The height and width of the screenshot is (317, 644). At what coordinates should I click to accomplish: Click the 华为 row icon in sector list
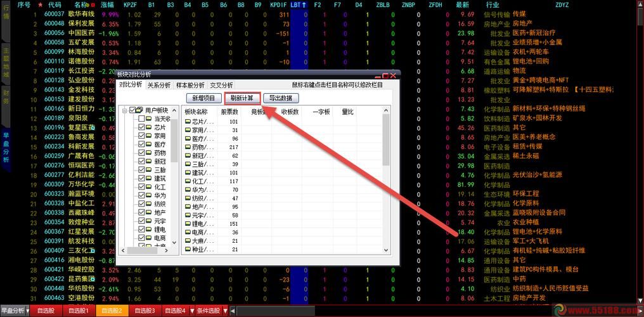click(188, 190)
